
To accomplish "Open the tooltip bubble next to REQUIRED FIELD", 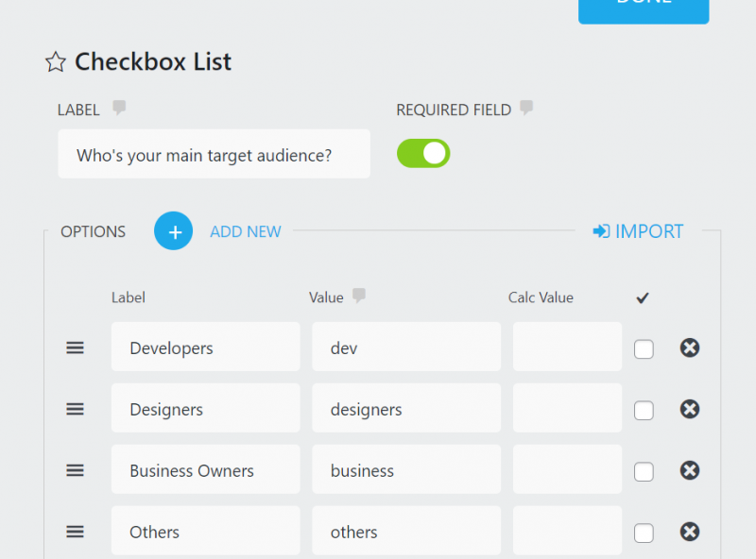I will pyautogui.click(x=527, y=109).
